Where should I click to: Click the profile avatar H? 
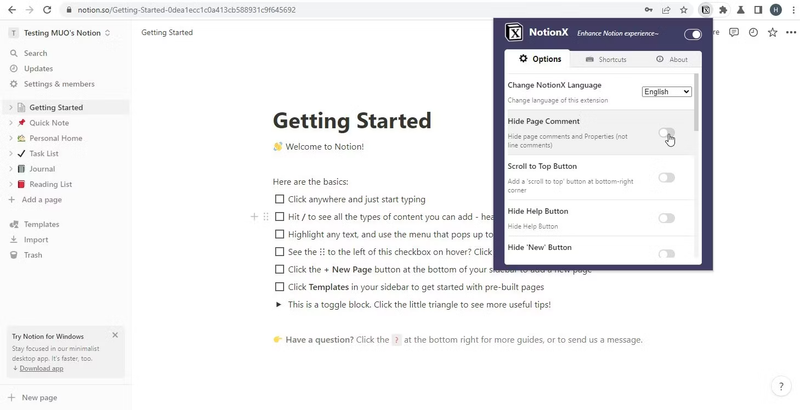(x=776, y=10)
